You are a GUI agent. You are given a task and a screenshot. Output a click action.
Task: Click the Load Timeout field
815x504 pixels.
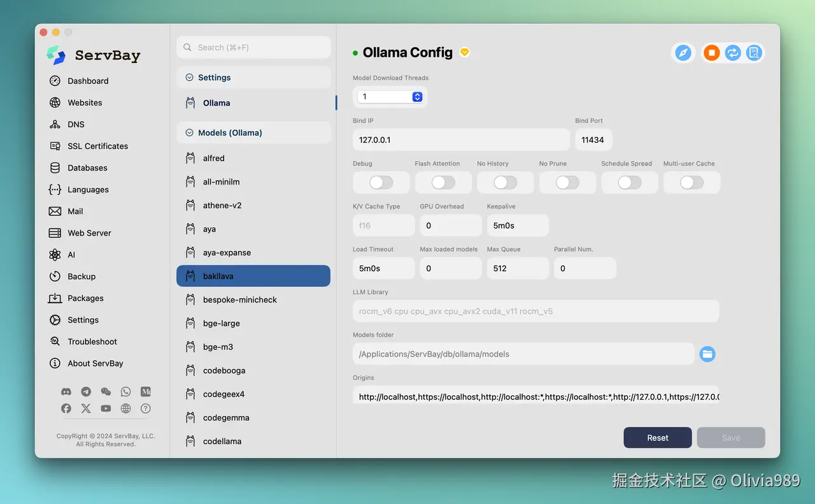(383, 269)
